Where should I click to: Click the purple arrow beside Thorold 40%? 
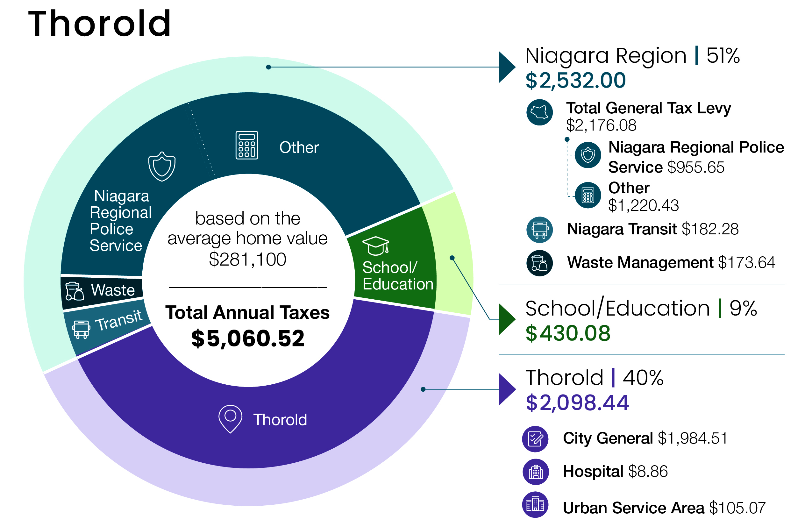coord(507,389)
